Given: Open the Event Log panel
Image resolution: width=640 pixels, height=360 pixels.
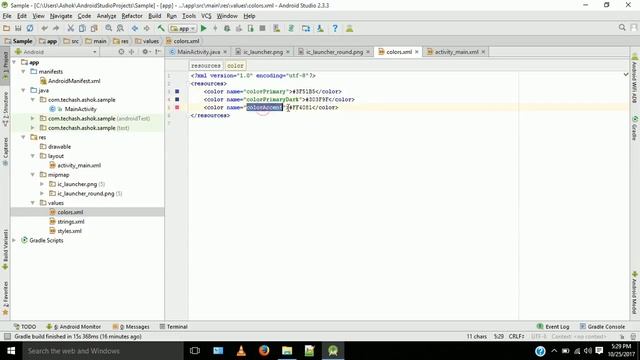Looking at the screenshot, I should coord(553,327).
